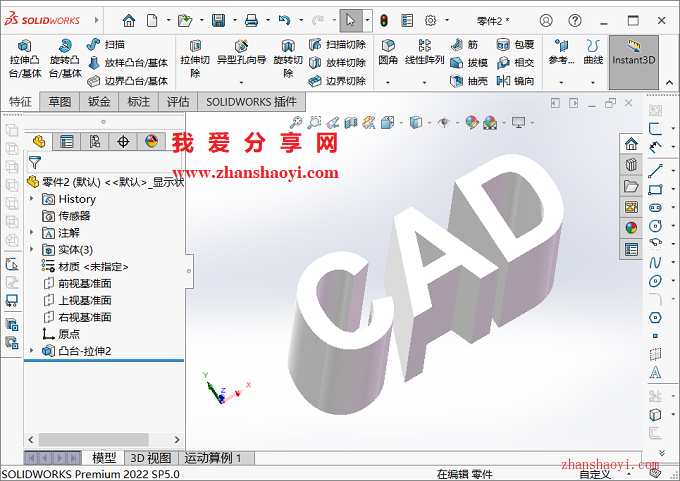Open the DimXpertManager crosshair tab
Image resolution: width=680 pixels, height=481 pixels.
pyautogui.click(x=123, y=141)
